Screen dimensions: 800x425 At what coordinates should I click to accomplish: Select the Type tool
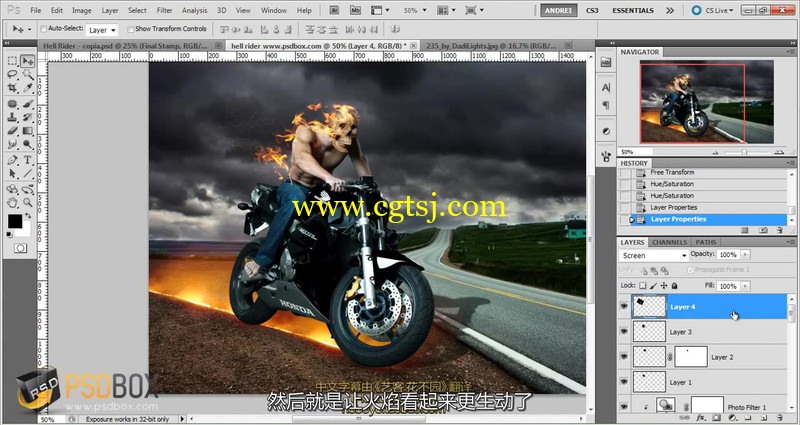[28, 160]
